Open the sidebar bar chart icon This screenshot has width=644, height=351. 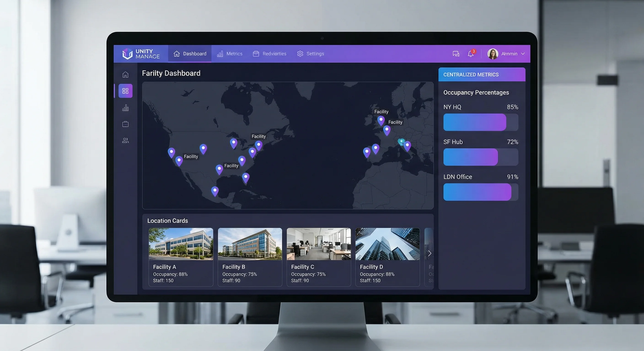click(126, 108)
